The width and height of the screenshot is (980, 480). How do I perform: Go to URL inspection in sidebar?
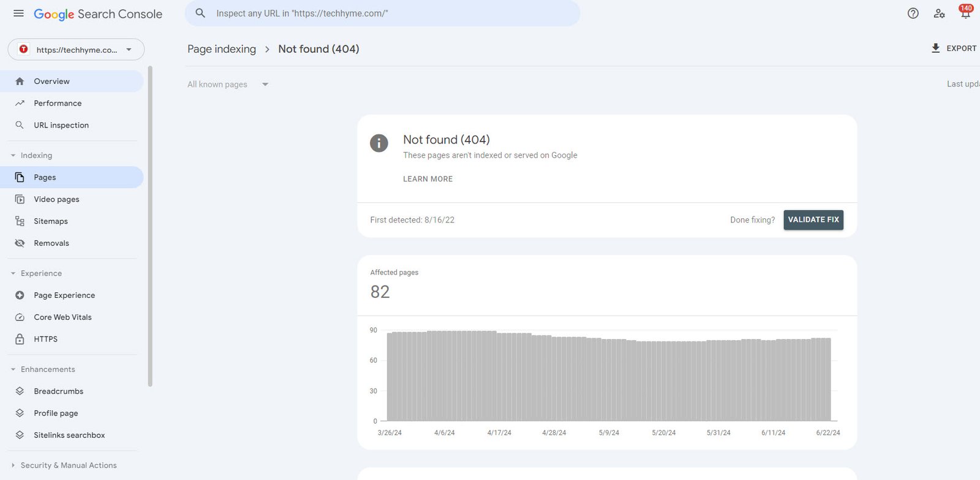(x=72, y=125)
